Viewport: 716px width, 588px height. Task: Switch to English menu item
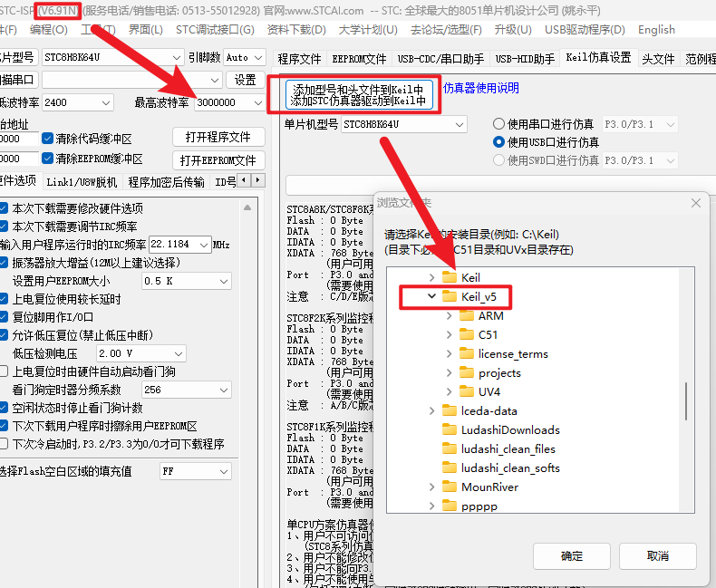[x=656, y=30]
